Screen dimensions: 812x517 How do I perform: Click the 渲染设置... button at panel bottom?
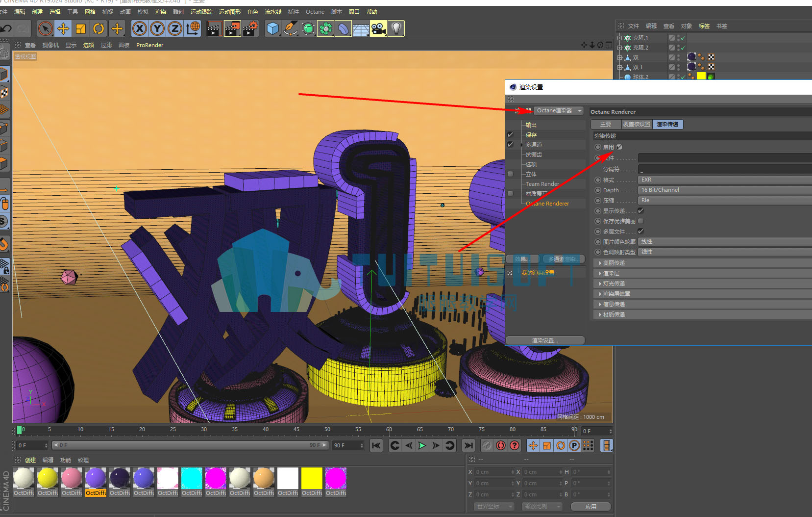pyautogui.click(x=545, y=340)
